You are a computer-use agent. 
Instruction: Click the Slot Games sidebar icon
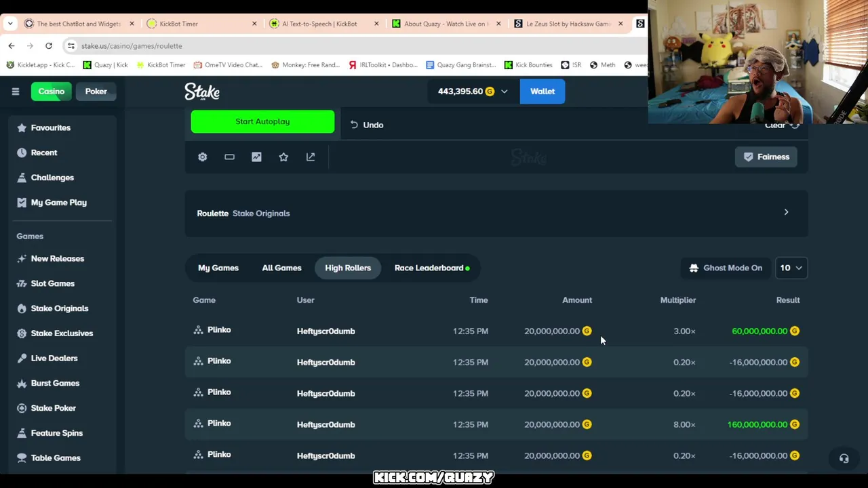click(22, 283)
